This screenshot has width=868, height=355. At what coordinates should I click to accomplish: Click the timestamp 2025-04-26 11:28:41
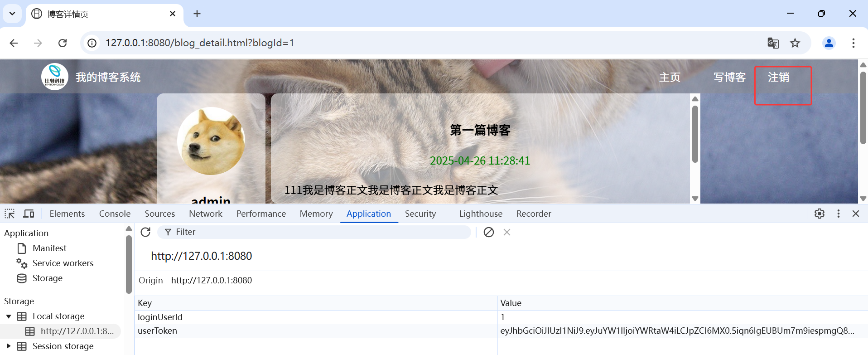click(x=480, y=160)
